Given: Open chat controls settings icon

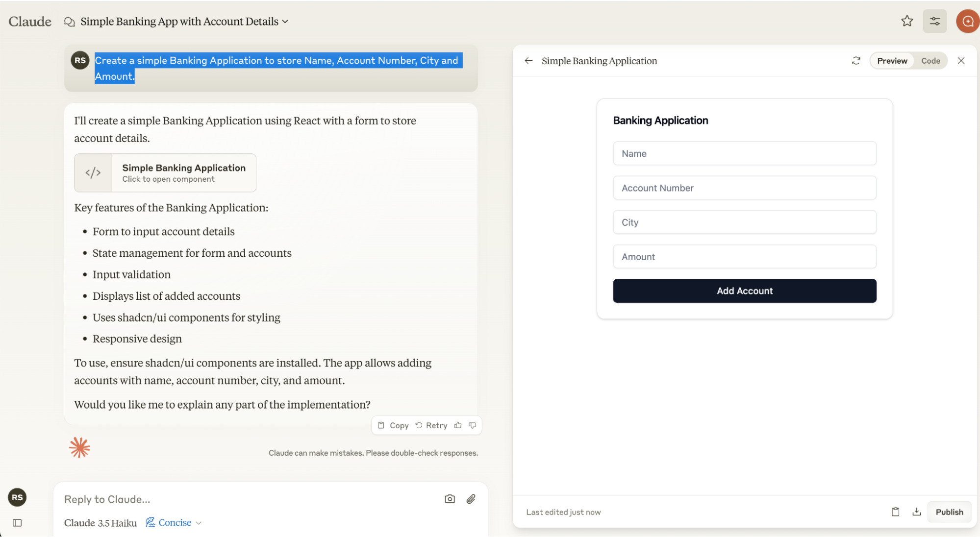Looking at the screenshot, I should pos(934,21).
